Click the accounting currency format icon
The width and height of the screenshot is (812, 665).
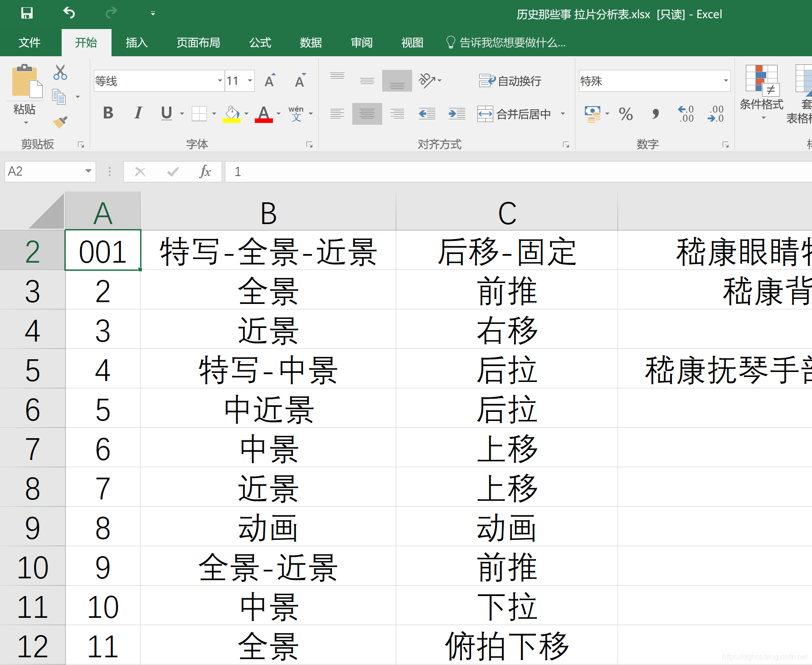click(x=592, y=114)
